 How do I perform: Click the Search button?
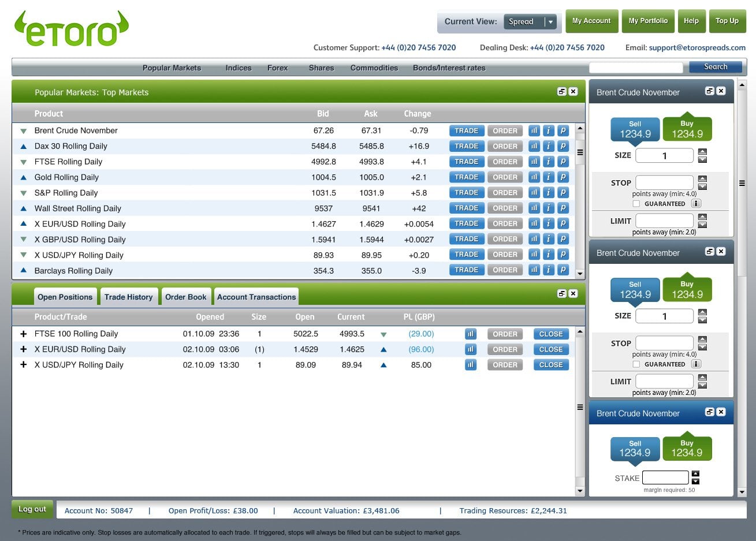(716, 67)
